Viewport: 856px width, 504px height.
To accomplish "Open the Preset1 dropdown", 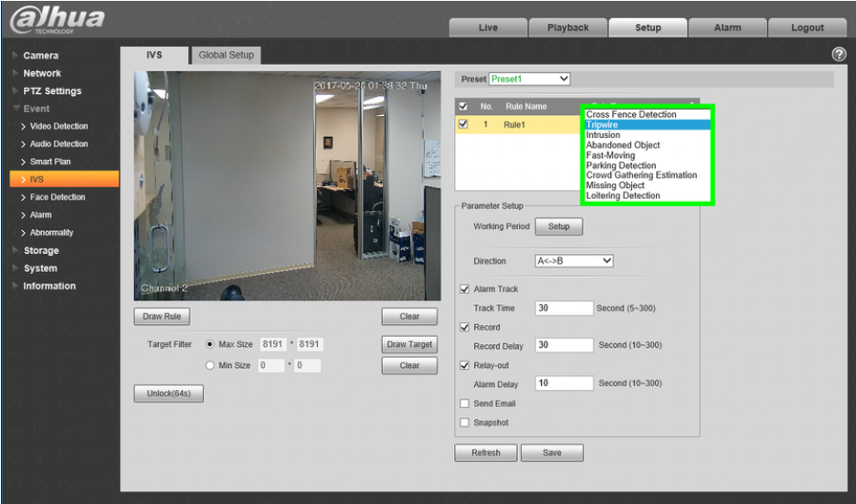I will click(x=529, y=79).
